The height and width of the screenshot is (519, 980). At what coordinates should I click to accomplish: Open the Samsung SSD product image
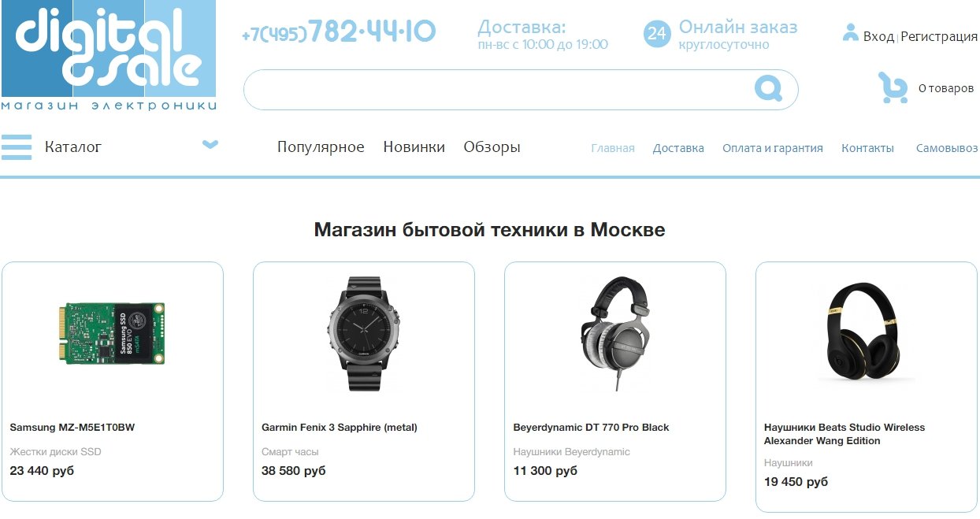click(113, 332)
